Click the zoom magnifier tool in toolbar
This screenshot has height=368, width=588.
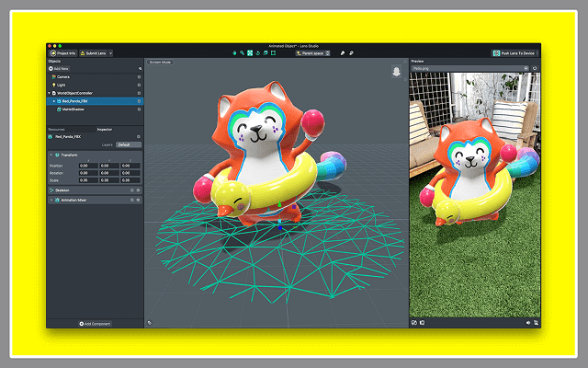[x=243, y=53]
